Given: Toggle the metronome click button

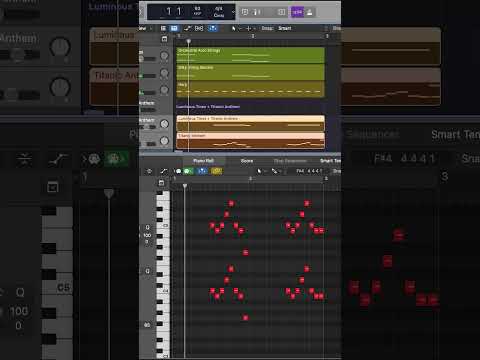Looking at the screenshot, I should click(x=310, y=12).
